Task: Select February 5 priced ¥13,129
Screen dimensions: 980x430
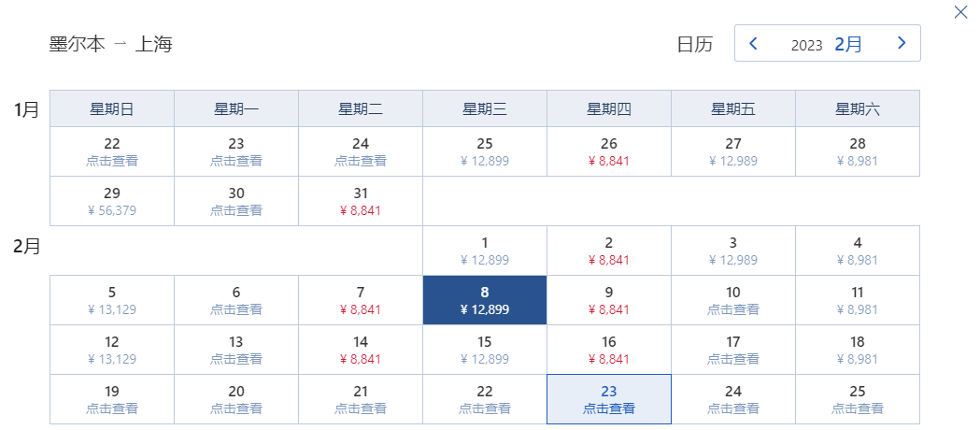Action: coord(112,300)
